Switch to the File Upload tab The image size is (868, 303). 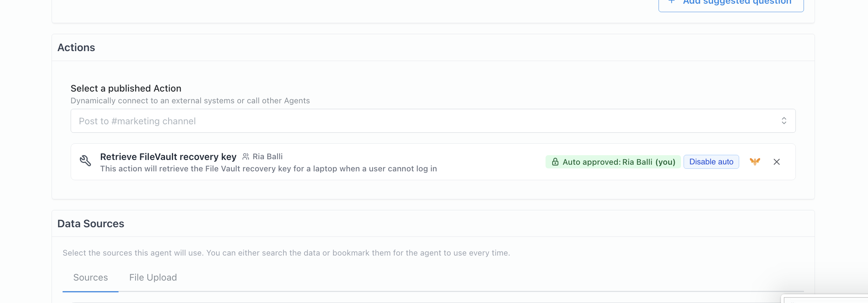pyautogui.click(x=153, y=277)
